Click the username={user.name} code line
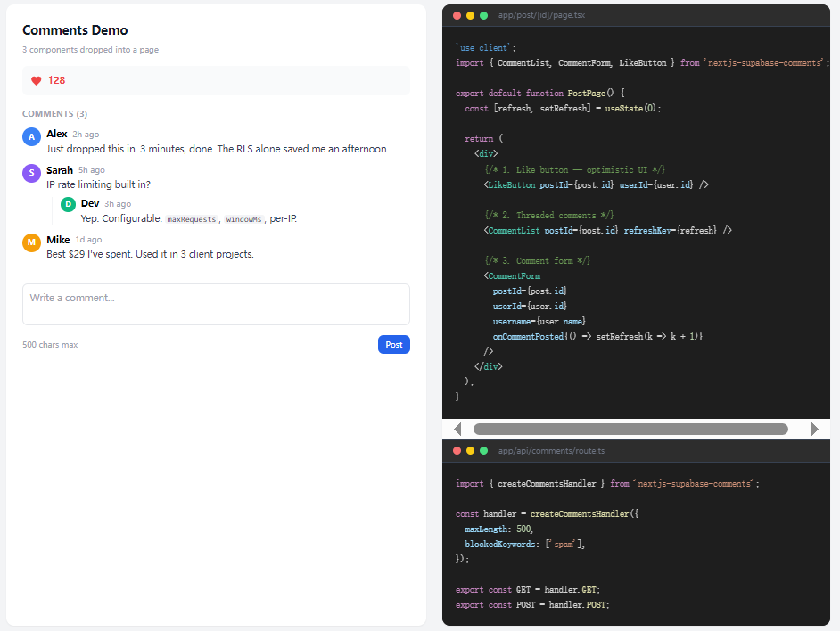This screenshot has height=631, width=840. (x=539, y=322)
